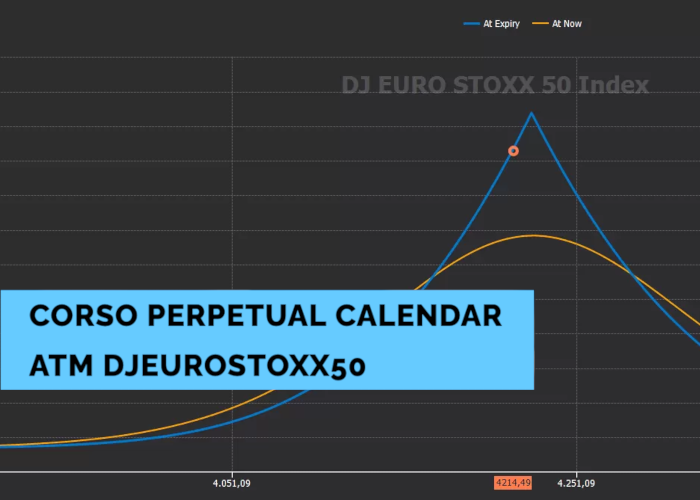Click the 4.051,09 axis label
Screen dimensions: 700x500
[x=231, y=483]
